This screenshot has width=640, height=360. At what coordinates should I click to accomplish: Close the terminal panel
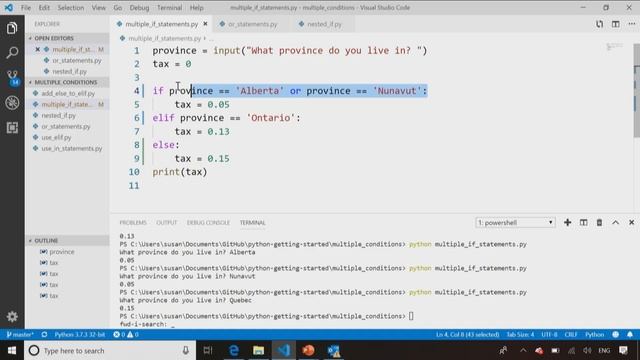click(x=631, y=222)
